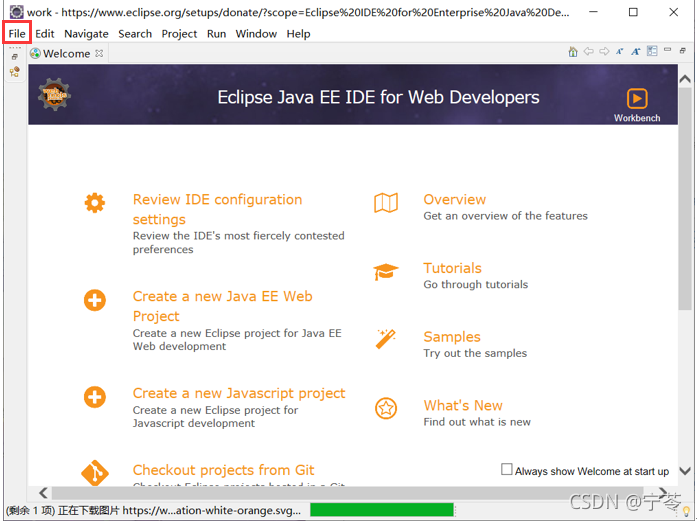Screen dimensions: 697x521
Task: Click 'Go through tutorials' text
Action: (476, 285)
